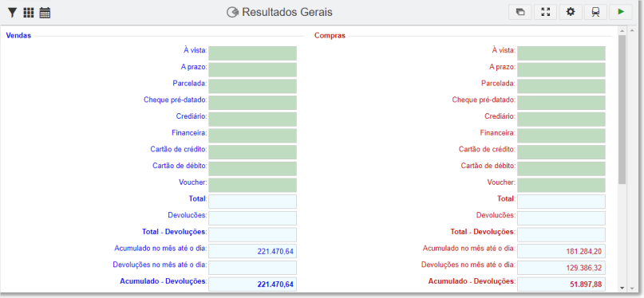The width and height of the screenshot is (644, 298).
Task: Click the red Acumulado - Devoluções label
Action: 472,281
